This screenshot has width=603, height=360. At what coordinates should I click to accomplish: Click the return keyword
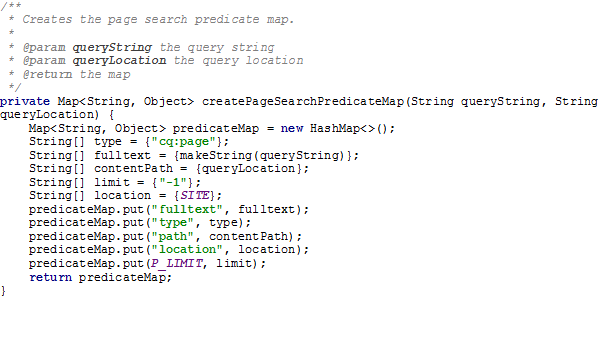pyautogui.click(x=50, y=277)
